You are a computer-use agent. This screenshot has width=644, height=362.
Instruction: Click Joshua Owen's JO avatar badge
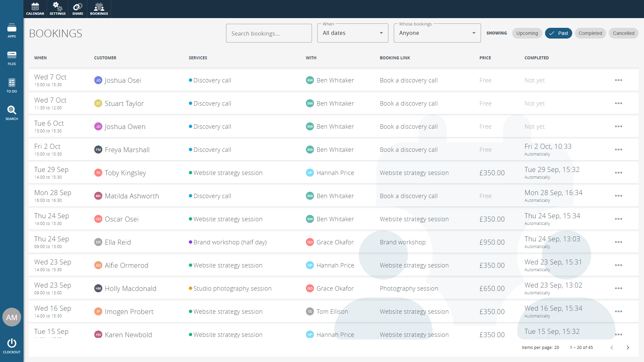tap(98, 126)
